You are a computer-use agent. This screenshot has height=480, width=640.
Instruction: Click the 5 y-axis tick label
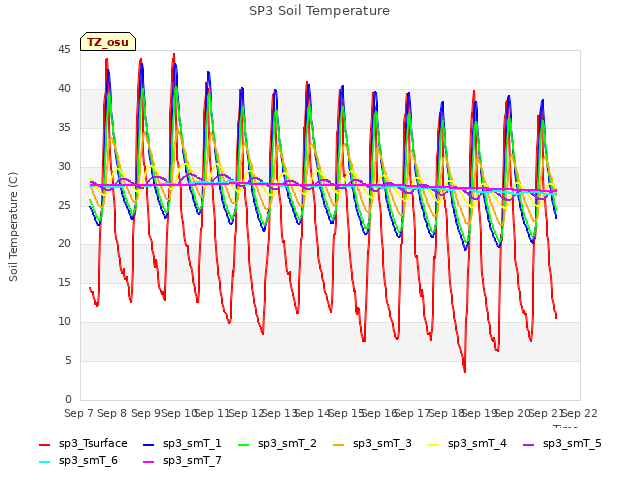coord(68,361)
